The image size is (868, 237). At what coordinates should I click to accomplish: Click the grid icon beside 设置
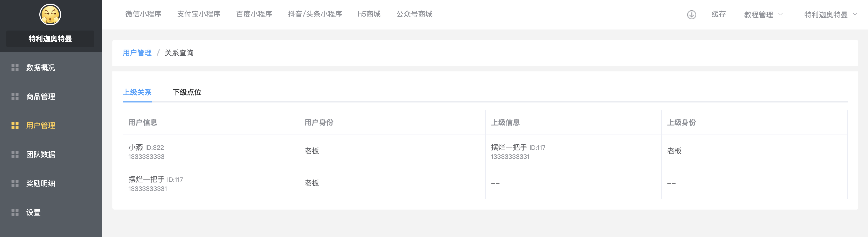pos(15,212)
